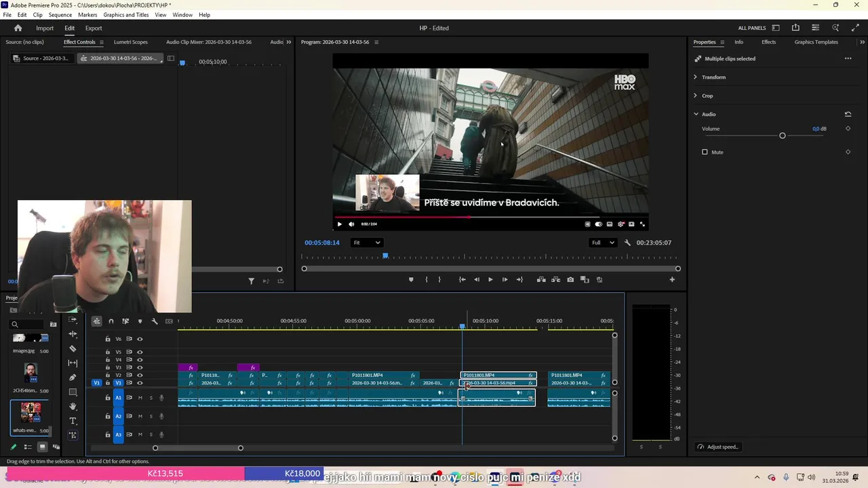Select the Rectangle tool
This screenshot has height=488, width=868.
pyautogui.click(x=73, y=392)
